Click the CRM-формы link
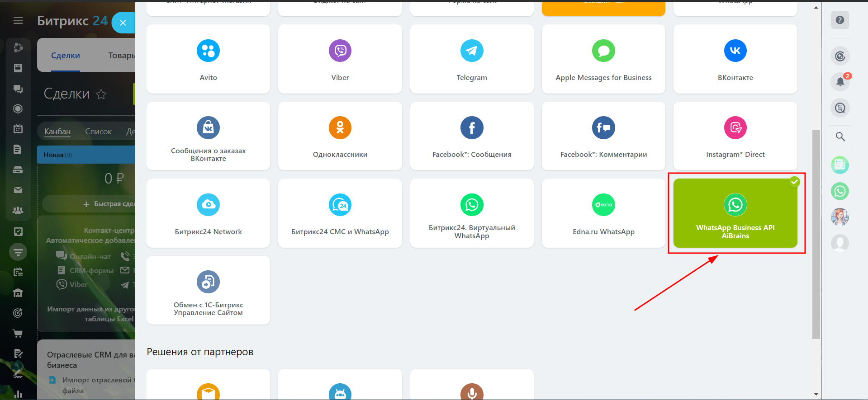Screen dimensions: 868x400 (86, 270)
